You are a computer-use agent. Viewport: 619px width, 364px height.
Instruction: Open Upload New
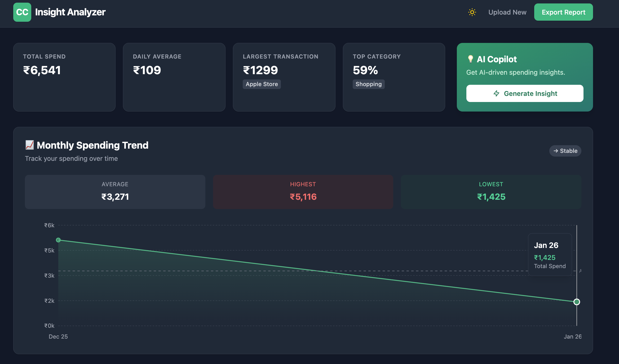(507, 12)
